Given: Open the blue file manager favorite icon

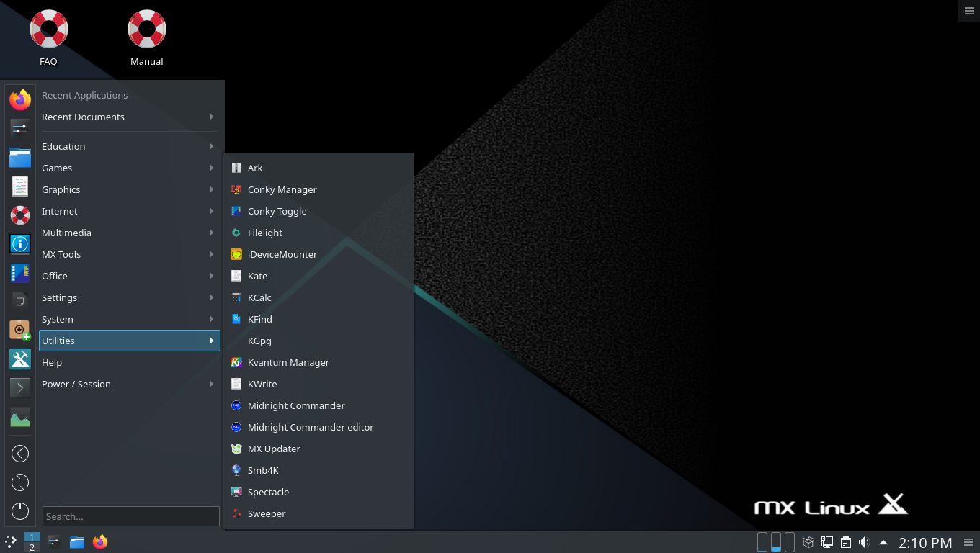Looking at the screenshot, I should point(20,157).
